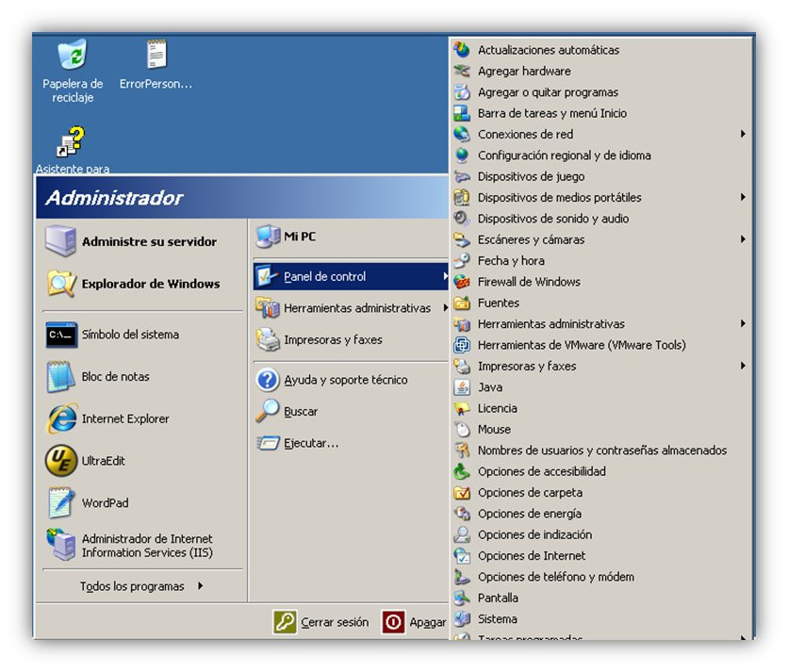Expand Escáneres y cámaras submenu arrow
Image resolution: width=788 pixels, height=672 pixels.
[743, 239]
